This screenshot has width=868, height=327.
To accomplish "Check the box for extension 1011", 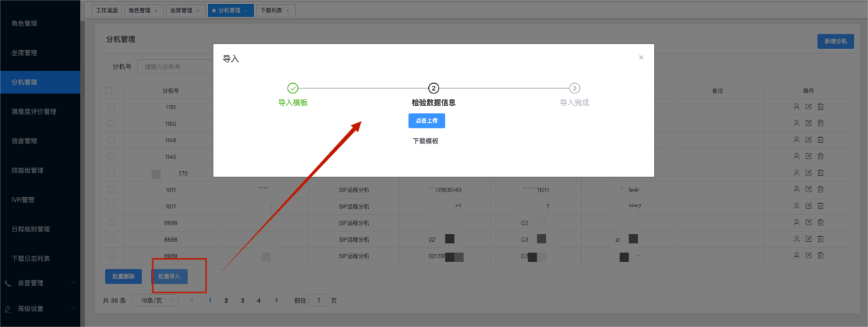I will 111,190.
